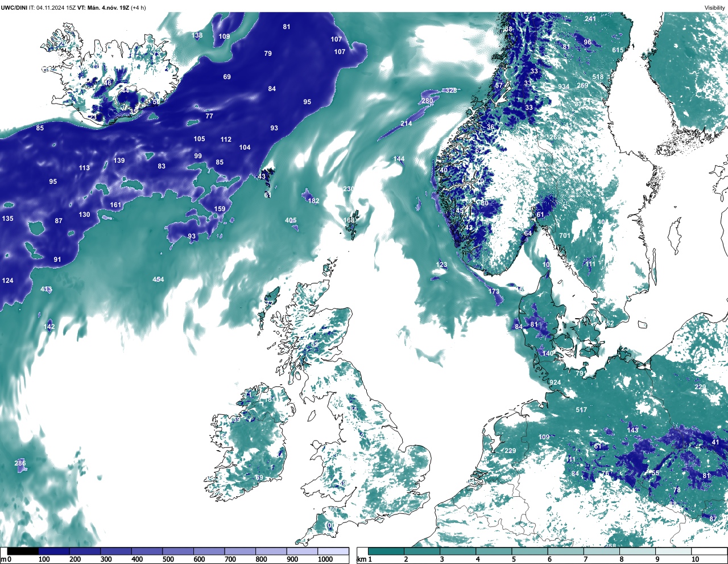
Task: Click the "77" visibility value south of Iceland
Action: 209,116
